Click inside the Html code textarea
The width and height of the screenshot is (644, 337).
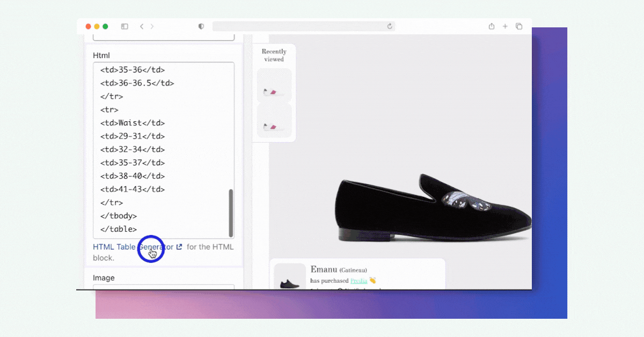point(164,150)
